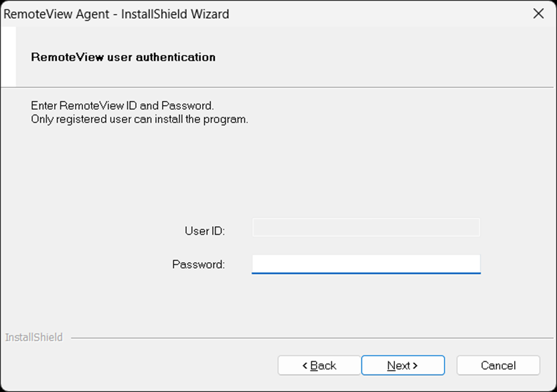
Task: Close the InstallShield Wizard window
Action: coord(538,13)
